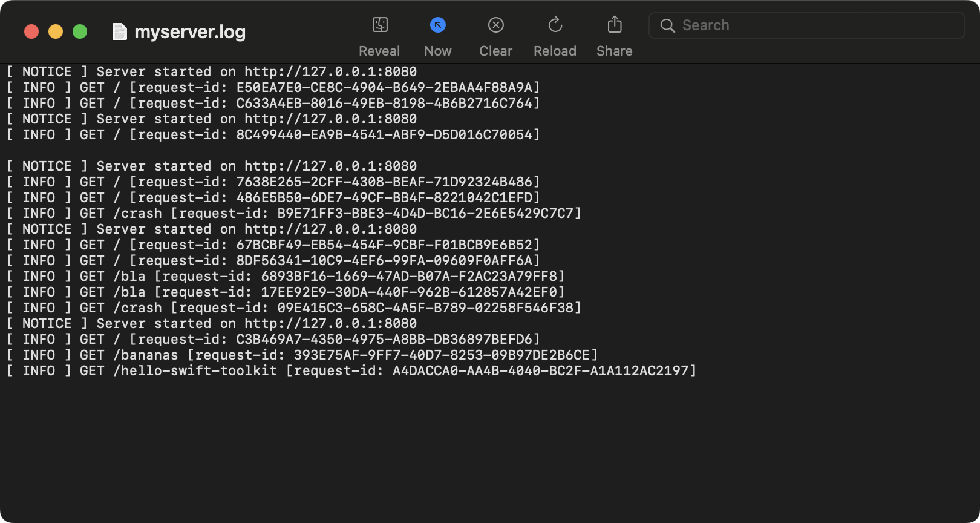
Task: Close the window with the red button
Action: [x=31, y=31]
